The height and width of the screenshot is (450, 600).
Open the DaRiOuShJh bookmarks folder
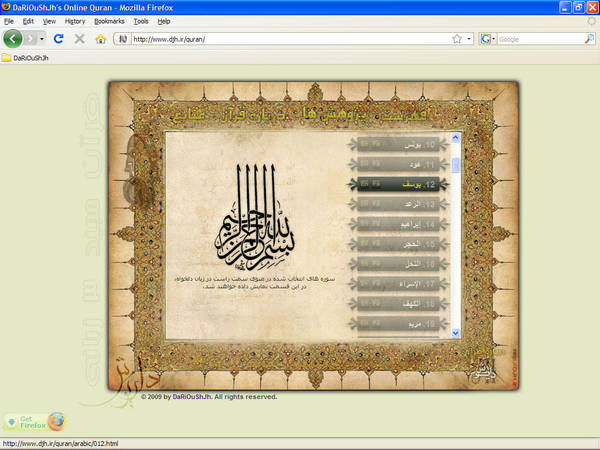click(25, 58)
